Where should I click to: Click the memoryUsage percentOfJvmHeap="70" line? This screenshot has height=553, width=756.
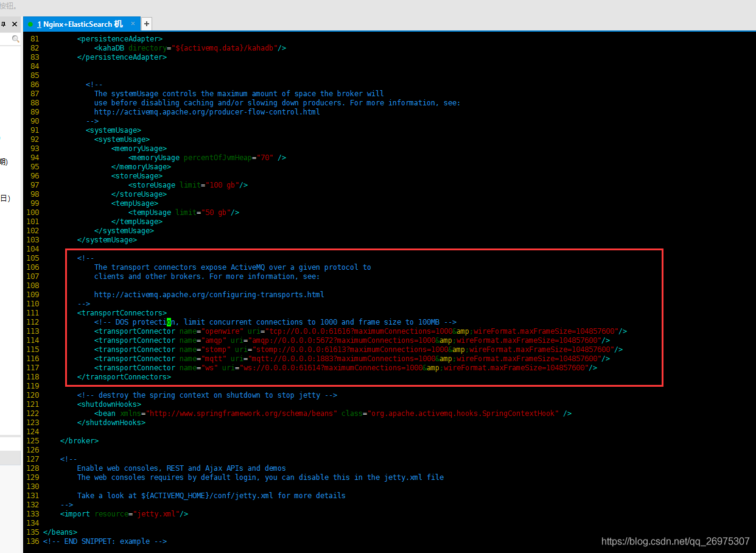[207, 158]
